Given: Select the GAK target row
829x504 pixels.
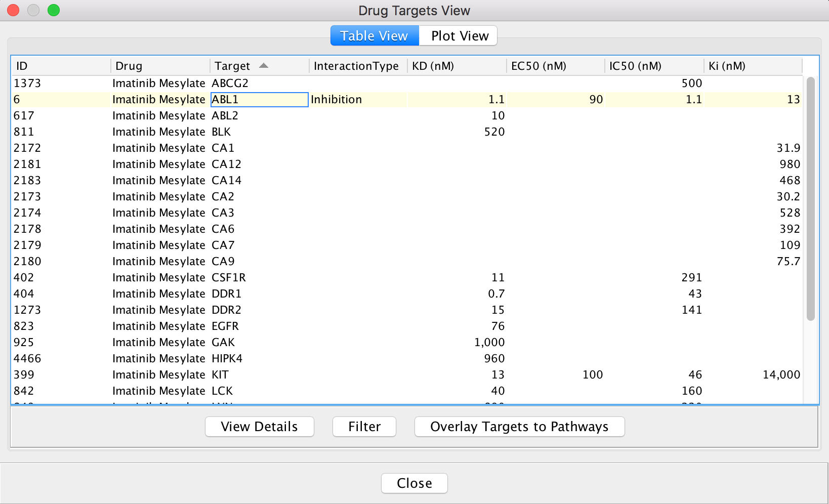Looking at the screenshot, I should point(407,343).
